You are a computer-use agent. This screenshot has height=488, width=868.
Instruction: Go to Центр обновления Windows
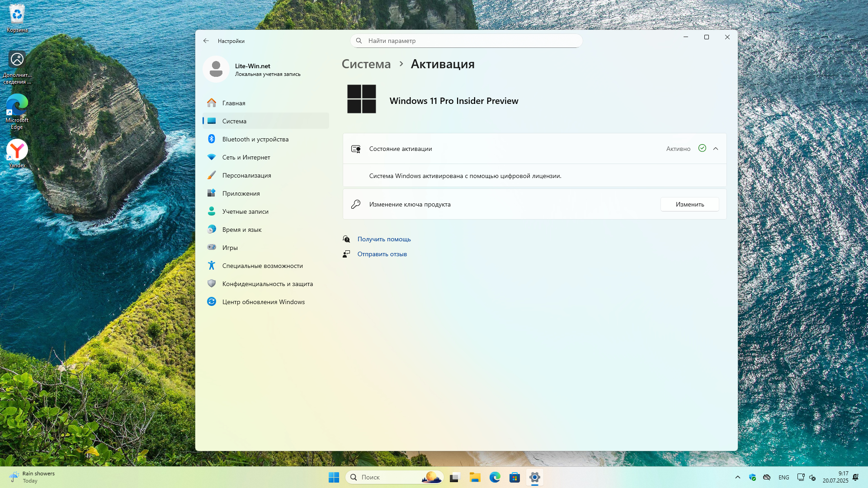tap(263, 302)
